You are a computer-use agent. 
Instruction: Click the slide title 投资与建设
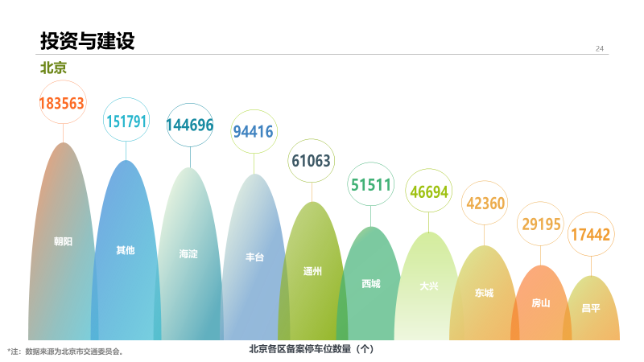click(87, 41)
